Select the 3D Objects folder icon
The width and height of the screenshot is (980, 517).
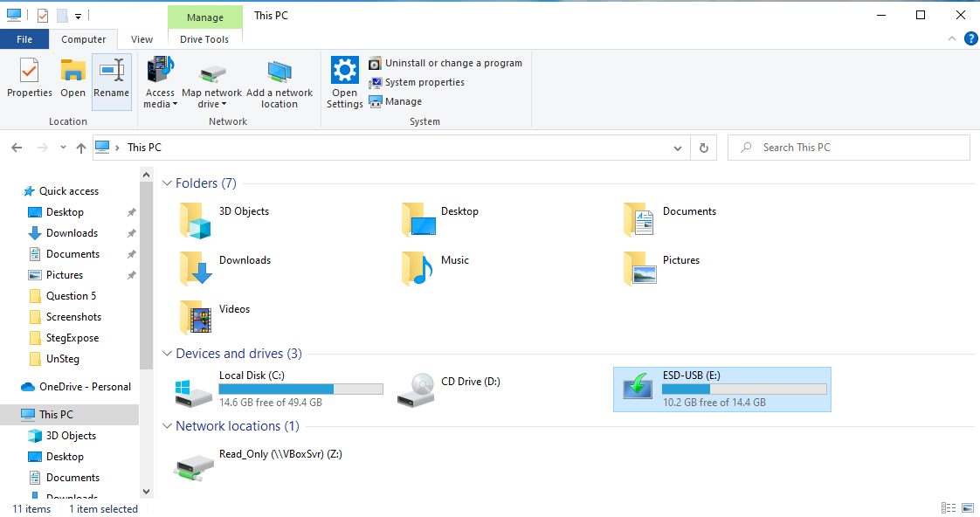(196, 220)
